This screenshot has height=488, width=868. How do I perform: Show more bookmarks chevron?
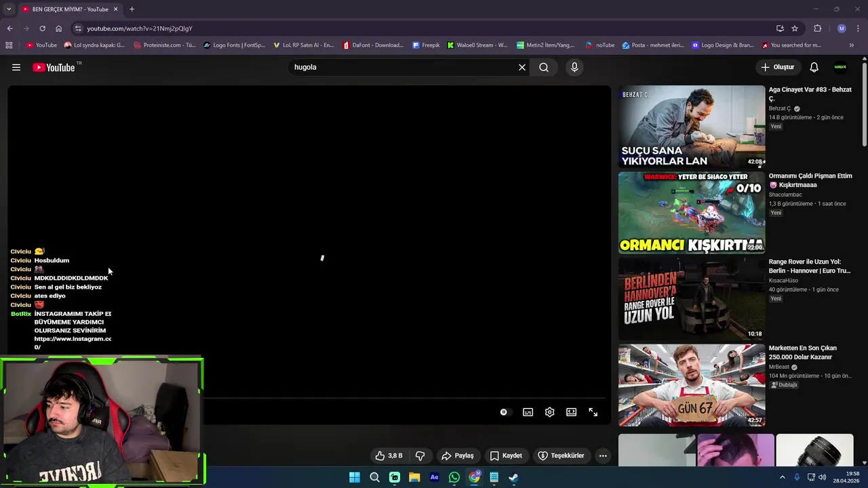tap(852, 45)
